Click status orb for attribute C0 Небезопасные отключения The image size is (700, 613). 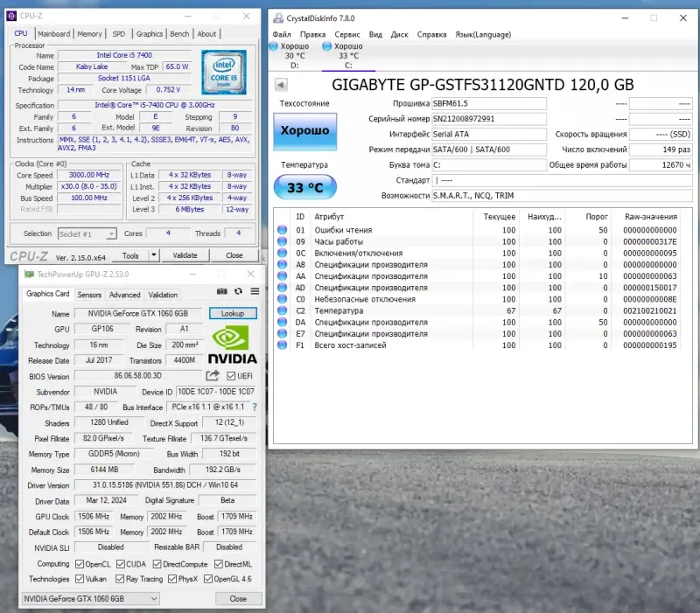[x=282, y=299]
